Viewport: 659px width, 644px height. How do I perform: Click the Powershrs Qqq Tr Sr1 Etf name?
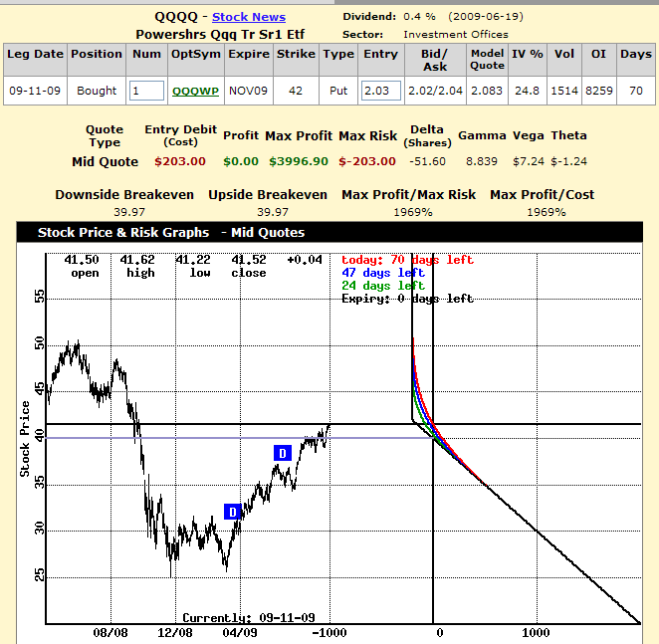point(220,35)
